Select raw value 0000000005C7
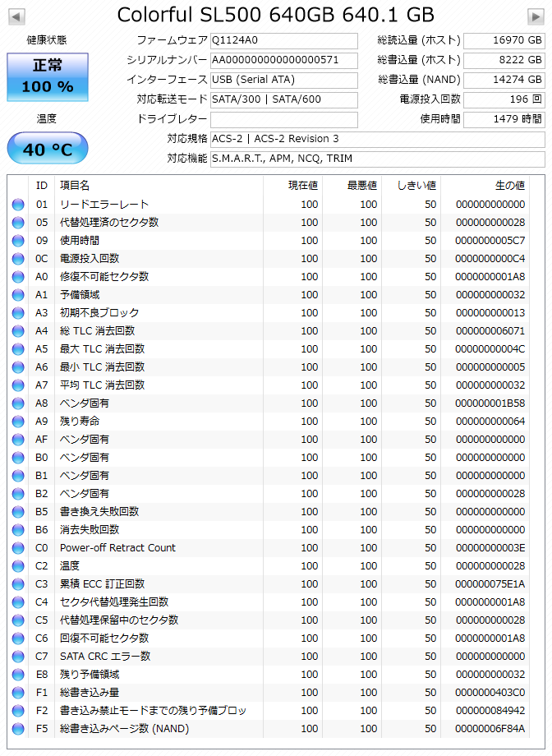 tap(490, 241)
